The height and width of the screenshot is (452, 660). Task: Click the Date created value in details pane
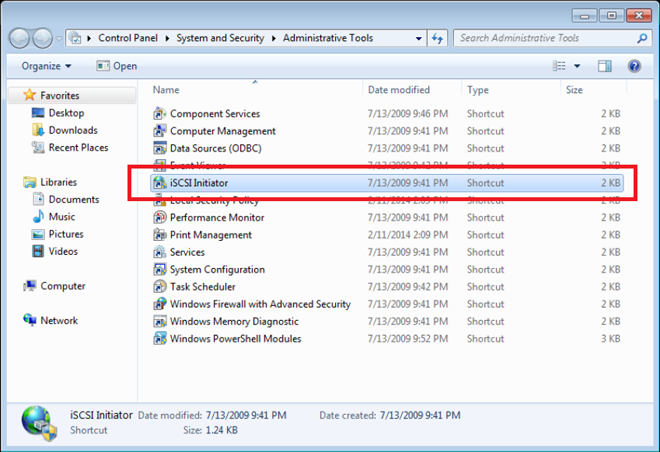tap(420, 415)
